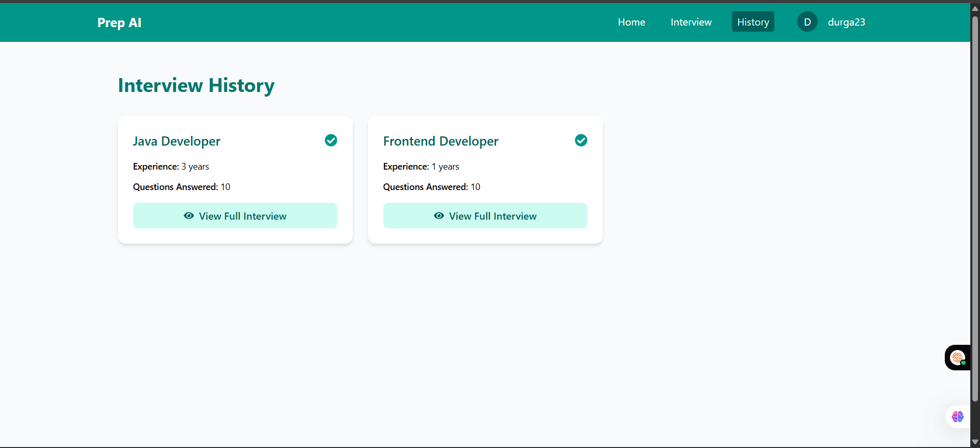View full interview for Java Developer
This screenshot has width=980, height=448.
[x=242, y=216]
